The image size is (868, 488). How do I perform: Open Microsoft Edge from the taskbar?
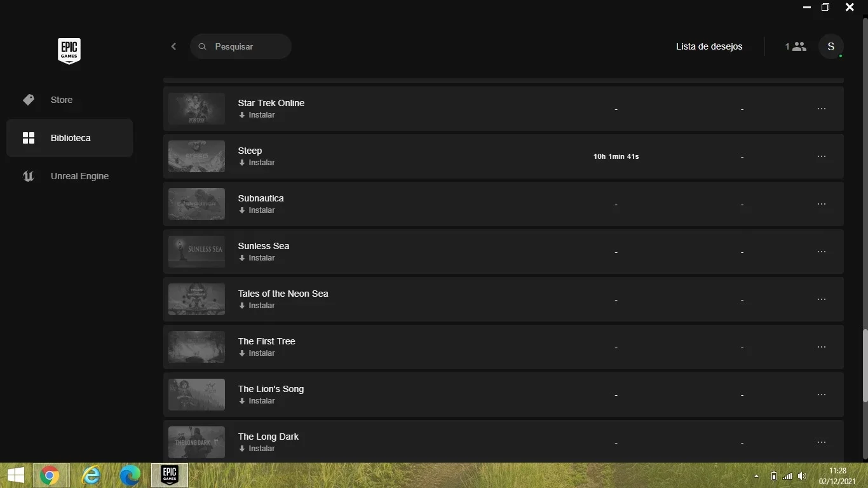pyautogui.click(x=130, y=475)
